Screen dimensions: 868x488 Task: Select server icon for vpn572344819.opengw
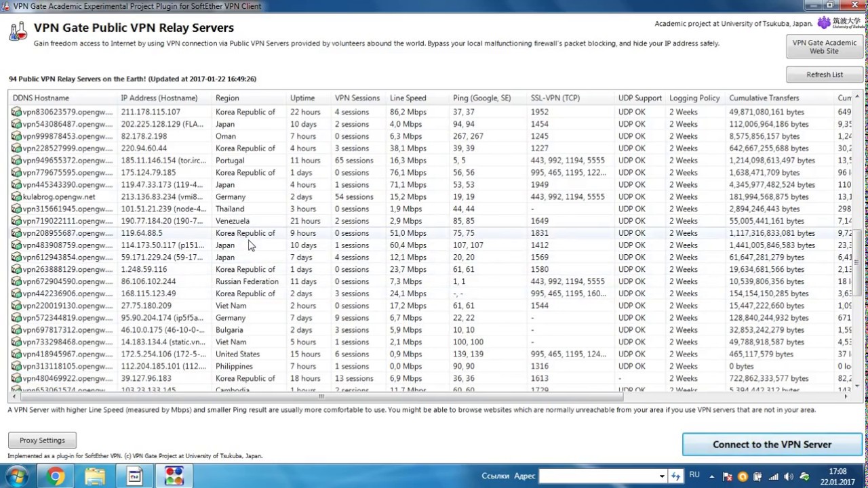tap(16, 318)
